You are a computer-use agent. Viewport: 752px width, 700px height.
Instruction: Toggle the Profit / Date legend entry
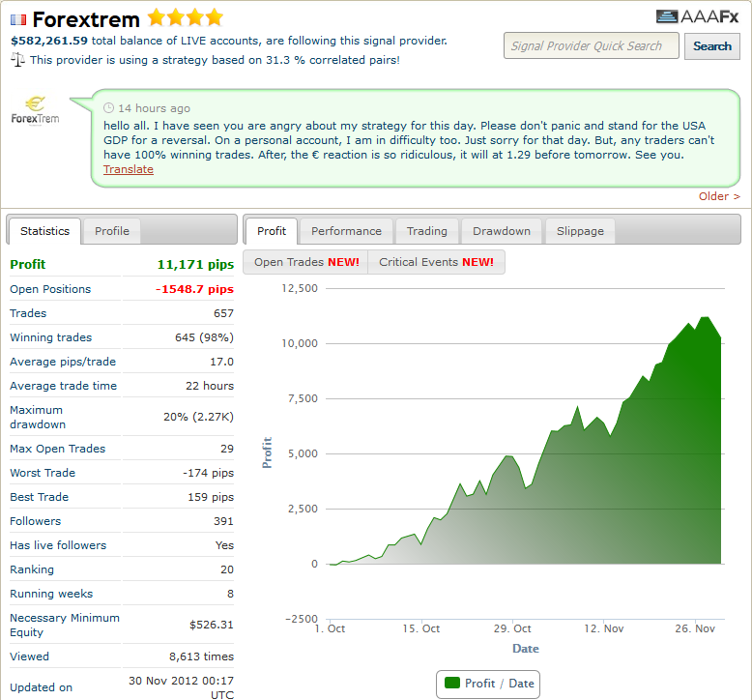[x=488, y=684]
